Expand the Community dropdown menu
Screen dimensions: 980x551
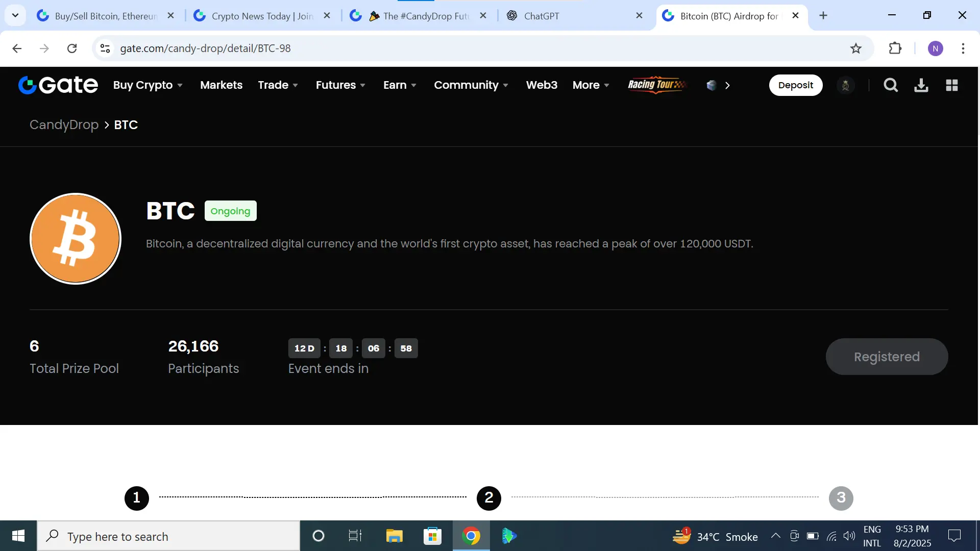tap(471, 85)
